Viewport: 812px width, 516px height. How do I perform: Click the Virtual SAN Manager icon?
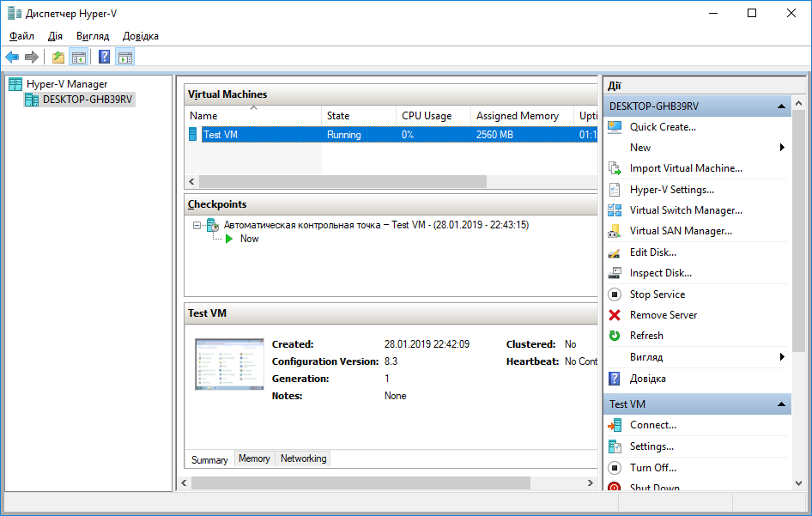tap(615, 231)
